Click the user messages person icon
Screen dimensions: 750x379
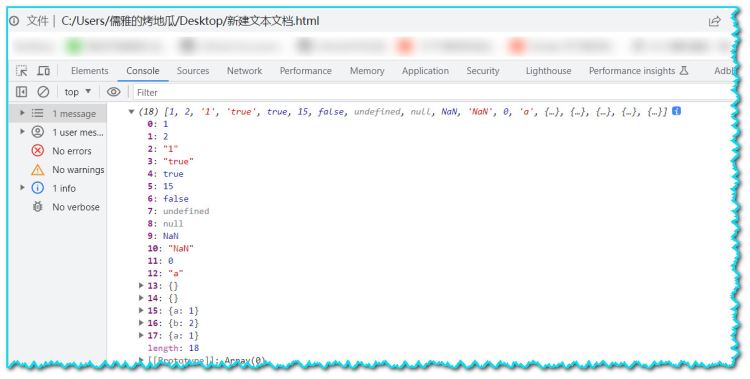pyautogui.click(x=37, y=132)
